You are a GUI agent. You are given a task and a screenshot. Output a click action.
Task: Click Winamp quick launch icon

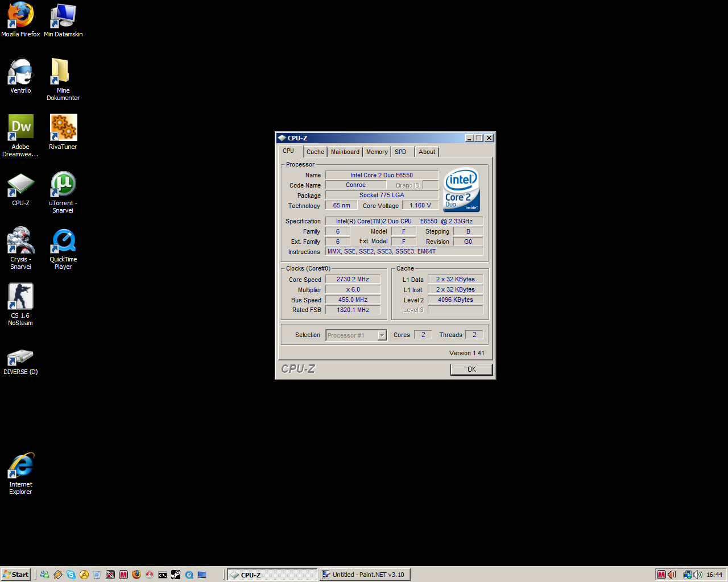click(58, 575)
